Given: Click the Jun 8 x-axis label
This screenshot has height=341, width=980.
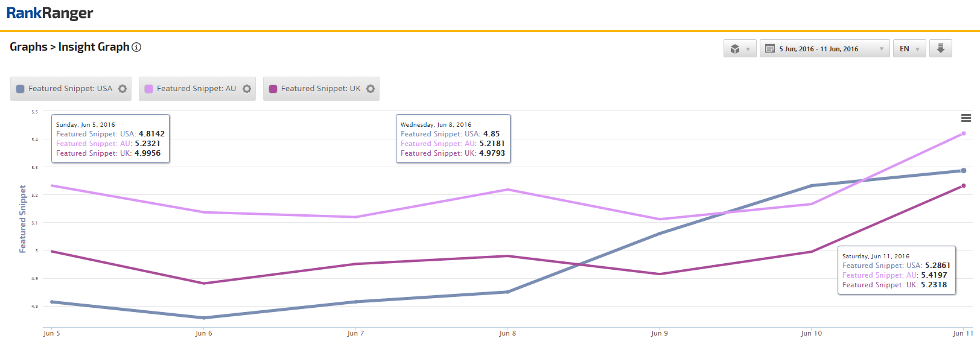Looking at the screenshot, I should pos(507,333).
